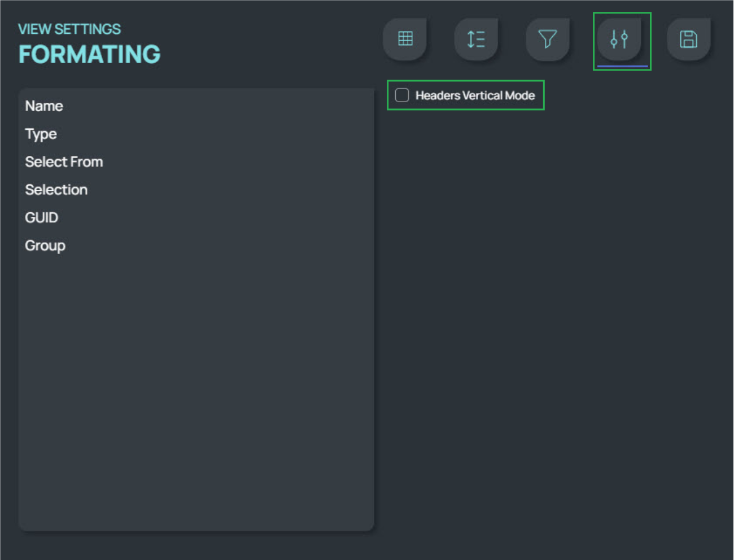
Task: Click the "Headers Vertical Mode" label text
Action: coord(475,95)
